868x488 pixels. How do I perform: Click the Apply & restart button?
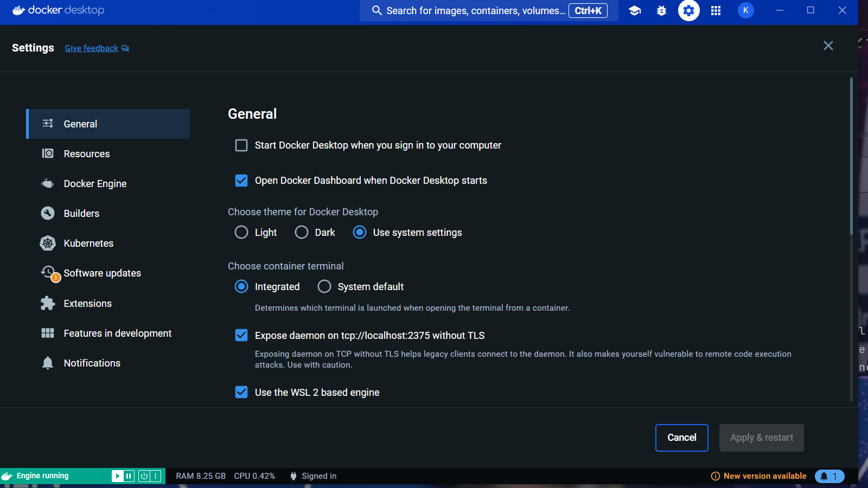click(762, 438)
